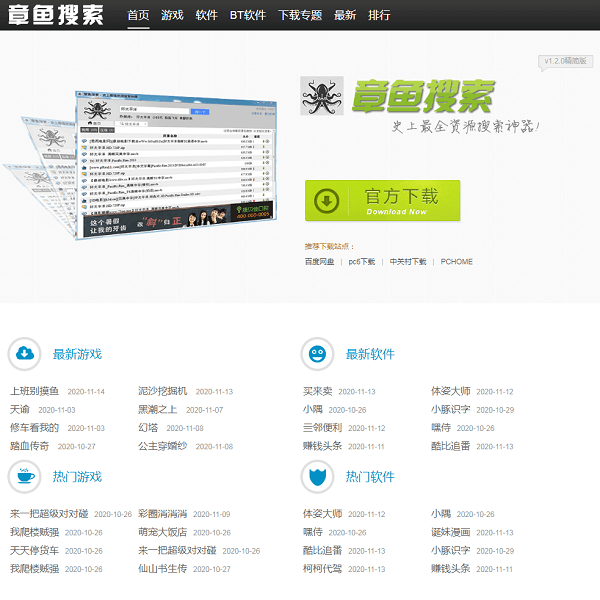Open 赚钱头条 in the 最新软件 list
Image resolution: width=600 pixels, height=600 pixels.
pos(323,446)
